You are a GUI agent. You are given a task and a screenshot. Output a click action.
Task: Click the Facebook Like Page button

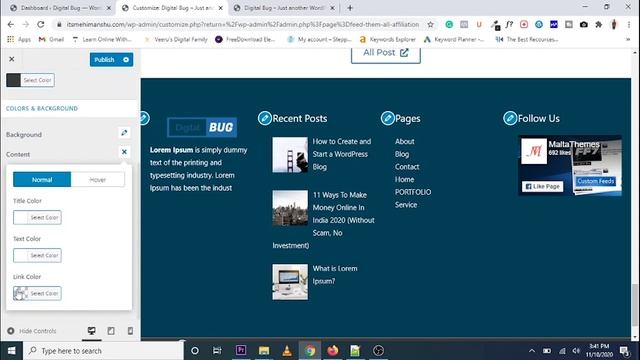pos(542,187)
